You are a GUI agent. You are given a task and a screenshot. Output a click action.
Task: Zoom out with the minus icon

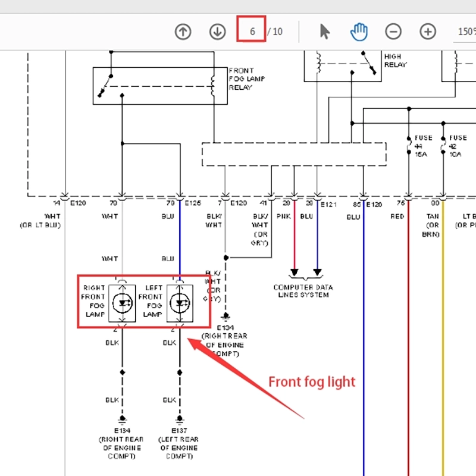pyautogui.click(x=393, y=32)
